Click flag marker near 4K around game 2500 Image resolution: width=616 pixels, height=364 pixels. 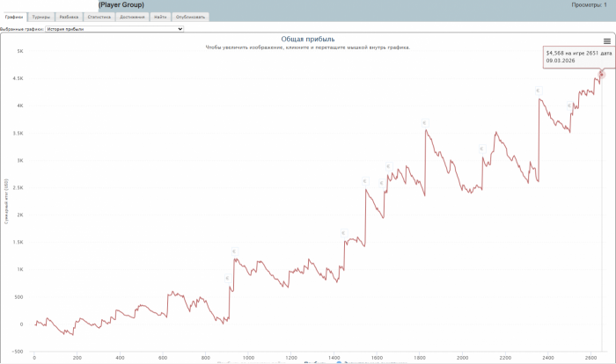click(569, 106)
